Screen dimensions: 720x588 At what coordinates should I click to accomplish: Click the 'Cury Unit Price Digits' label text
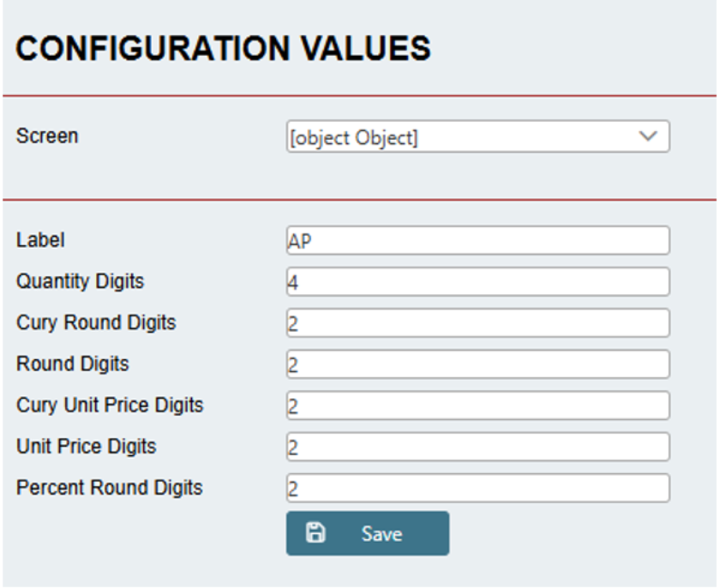pos(110,405)
